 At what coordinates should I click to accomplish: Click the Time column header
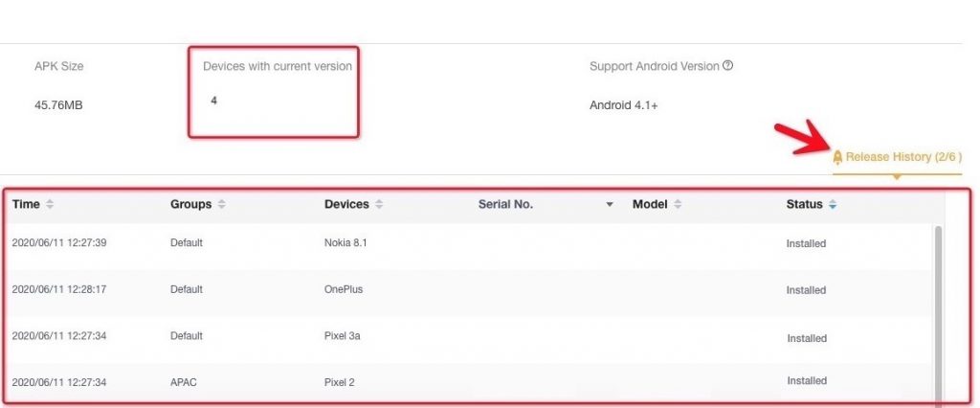[x=26, y=204]
